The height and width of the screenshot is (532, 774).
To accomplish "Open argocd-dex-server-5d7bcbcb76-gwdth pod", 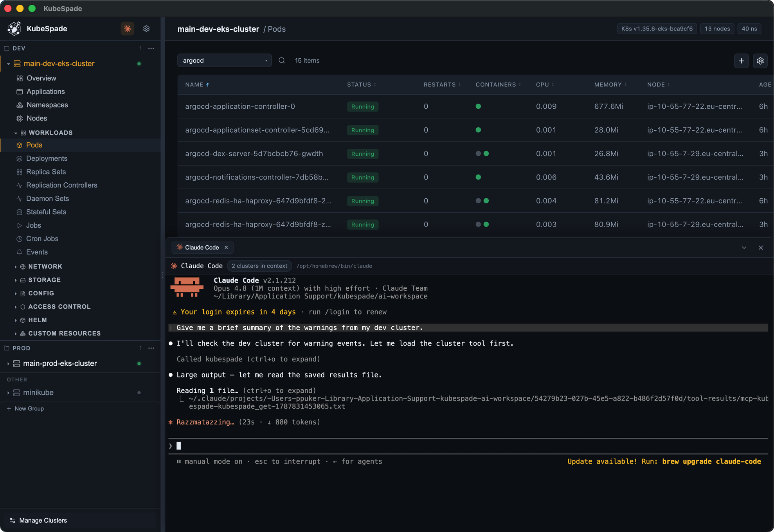I will point(254,154).
